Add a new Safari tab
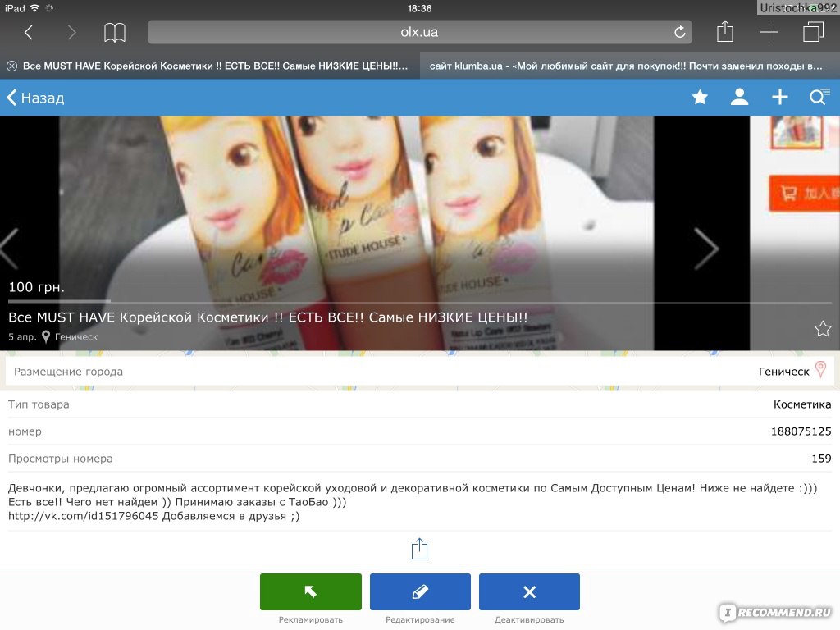Image resolution: width=840 pixels, height=630 pixels. 769,32
